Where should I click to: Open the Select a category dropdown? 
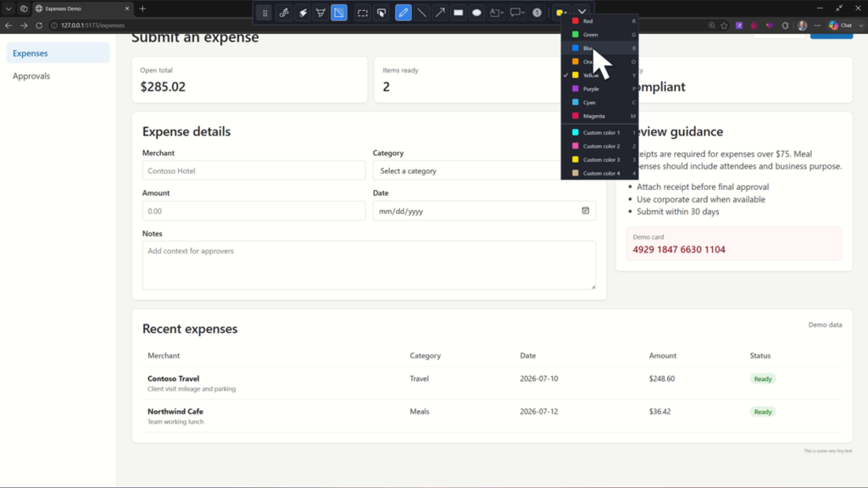pyautogui.click(x=484, y=171)
